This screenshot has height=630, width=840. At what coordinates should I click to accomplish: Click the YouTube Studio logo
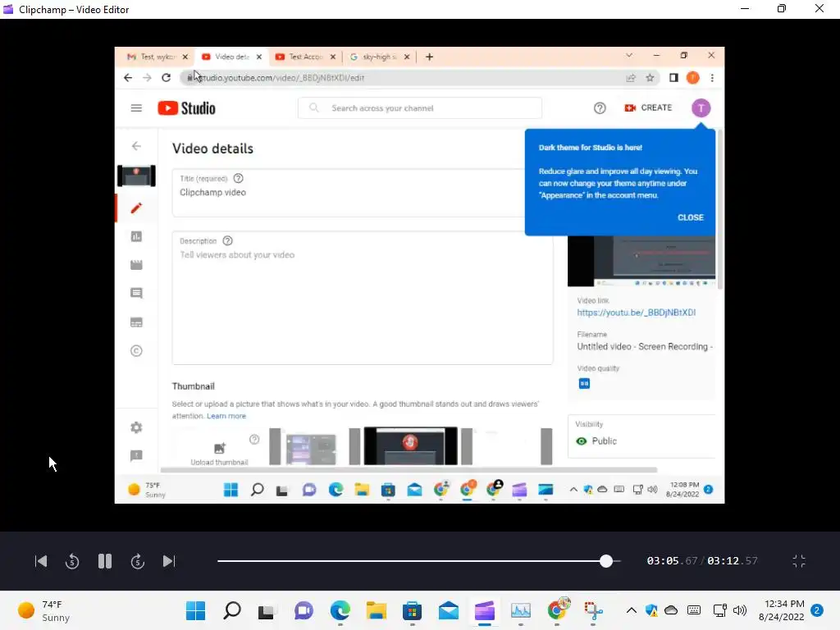186,108
